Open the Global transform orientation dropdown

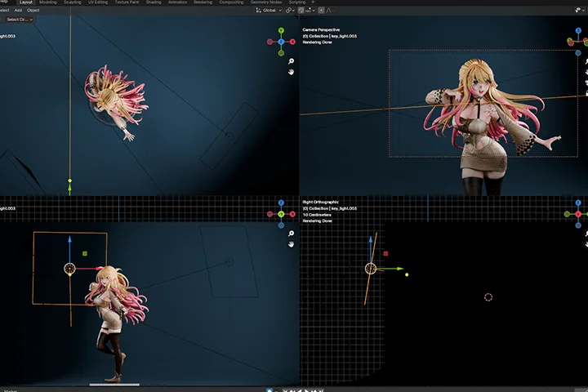[269, 11]
